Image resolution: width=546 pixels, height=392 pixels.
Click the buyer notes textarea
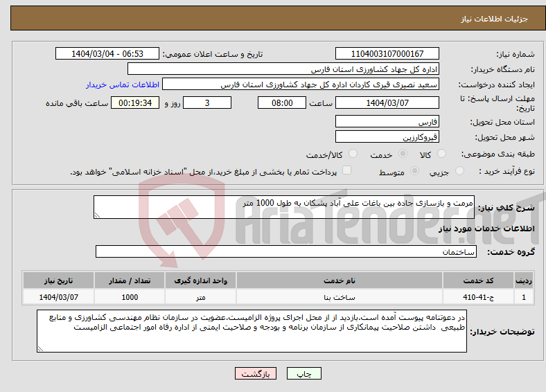(252, 331)
